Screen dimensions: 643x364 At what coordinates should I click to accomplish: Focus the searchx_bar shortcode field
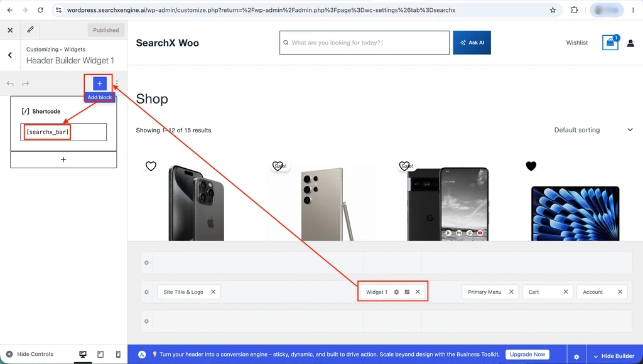click(x=63, y=132)
